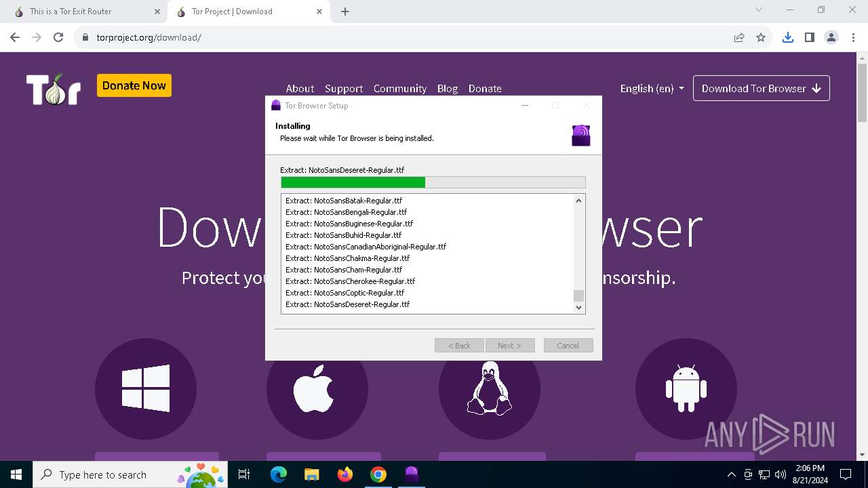Viewport: 868px width, 488px height.
Task: Click Download Tor Browser button
Action: (761, 88)
